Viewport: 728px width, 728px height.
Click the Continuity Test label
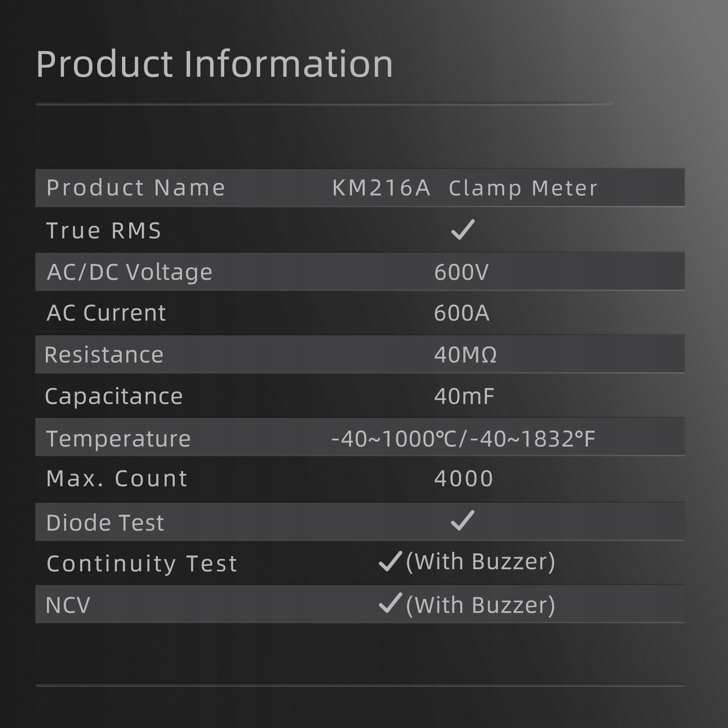tap(142, 564)
